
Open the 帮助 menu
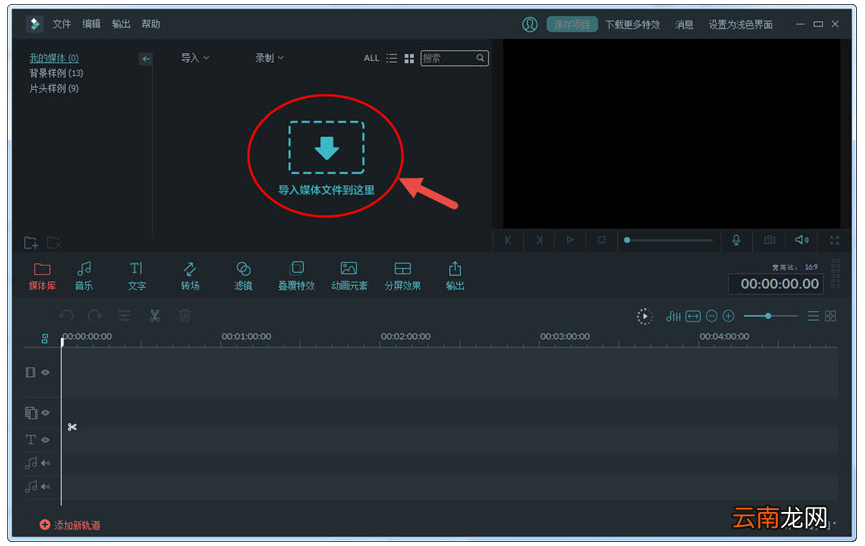click(x=151, y=24)
